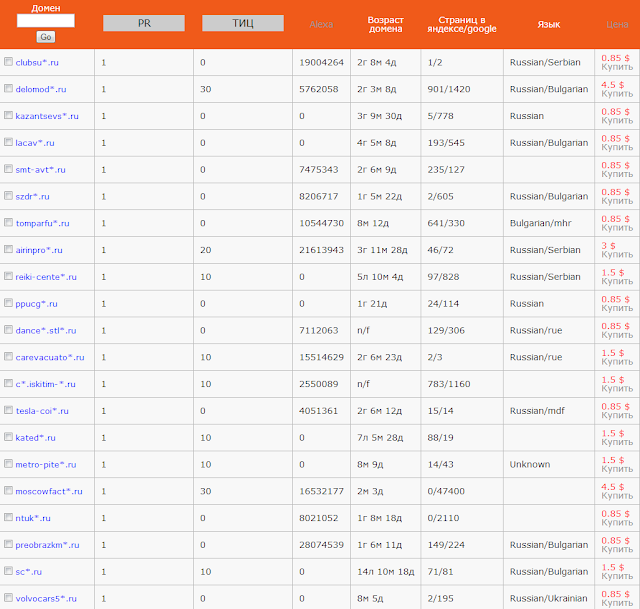Image resolution: width=640 pixels, height=609 pixels.
Task: Click Купить for moscowfact*.ru
Action: (617, 496)
